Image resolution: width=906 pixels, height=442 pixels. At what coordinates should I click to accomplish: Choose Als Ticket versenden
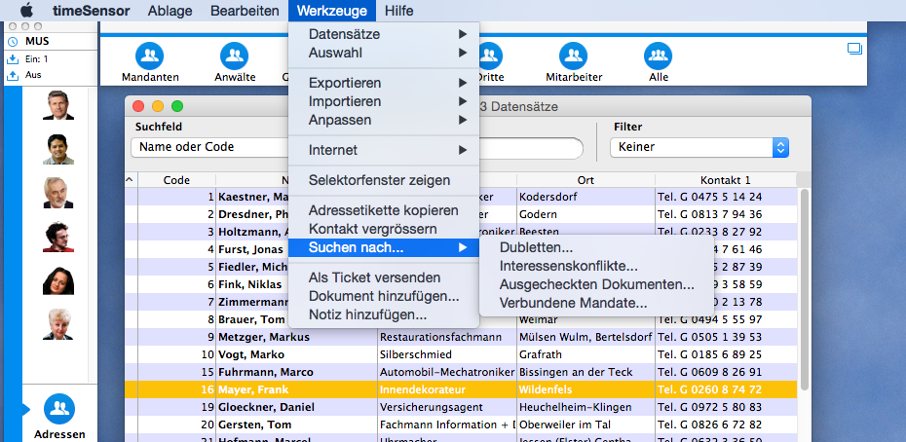[384, 277]
